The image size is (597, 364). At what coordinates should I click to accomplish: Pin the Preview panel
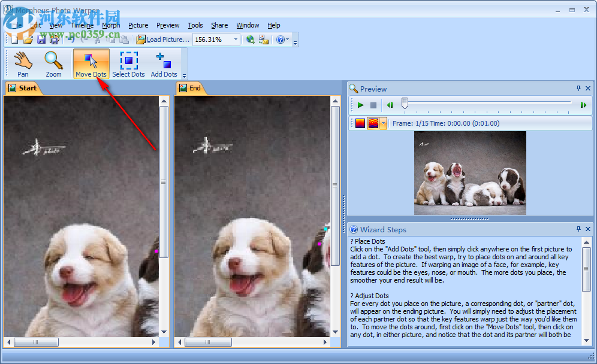(579, 88)
